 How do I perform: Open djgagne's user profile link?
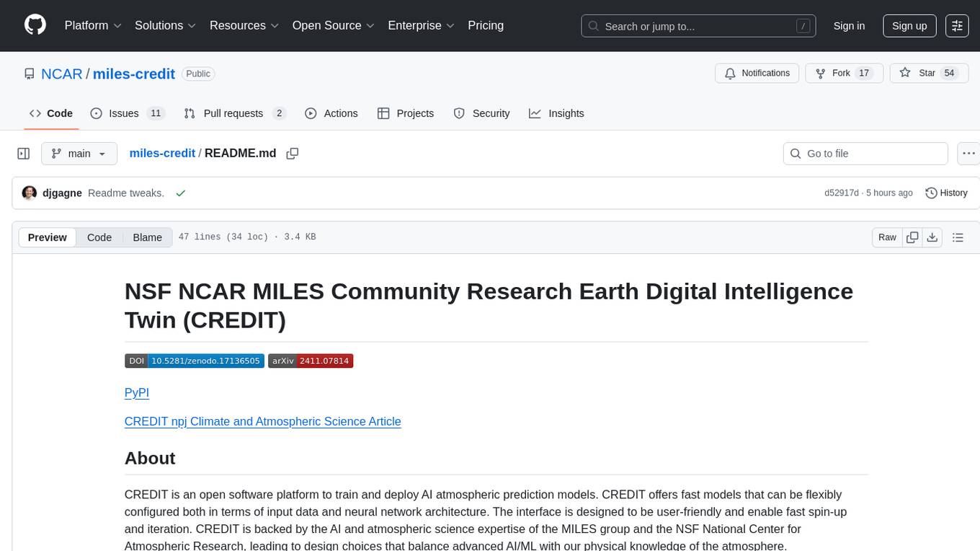click(x=62, y=193)
